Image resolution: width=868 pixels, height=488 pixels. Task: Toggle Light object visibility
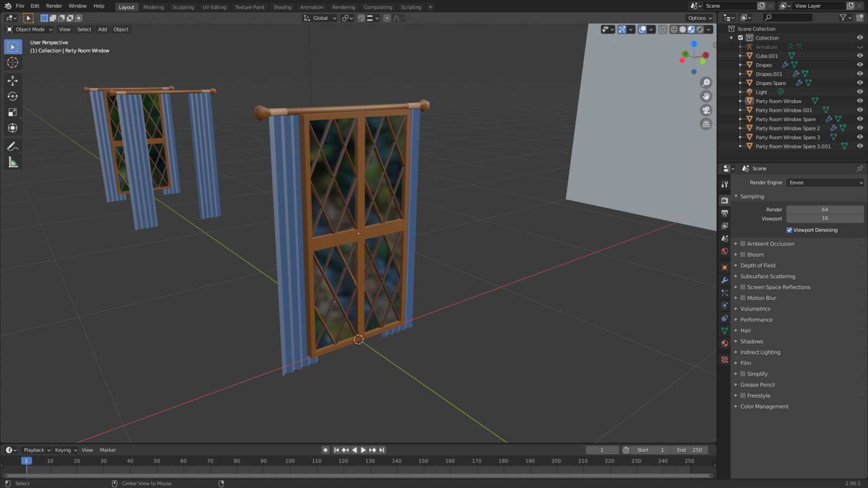(x=860, y=92)
